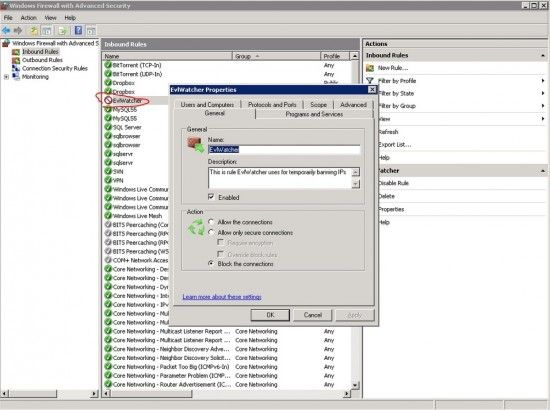Click the Inbound Rules tree icon
The width and height of the screenshot is (550, 410).
[x=16, y=52]
